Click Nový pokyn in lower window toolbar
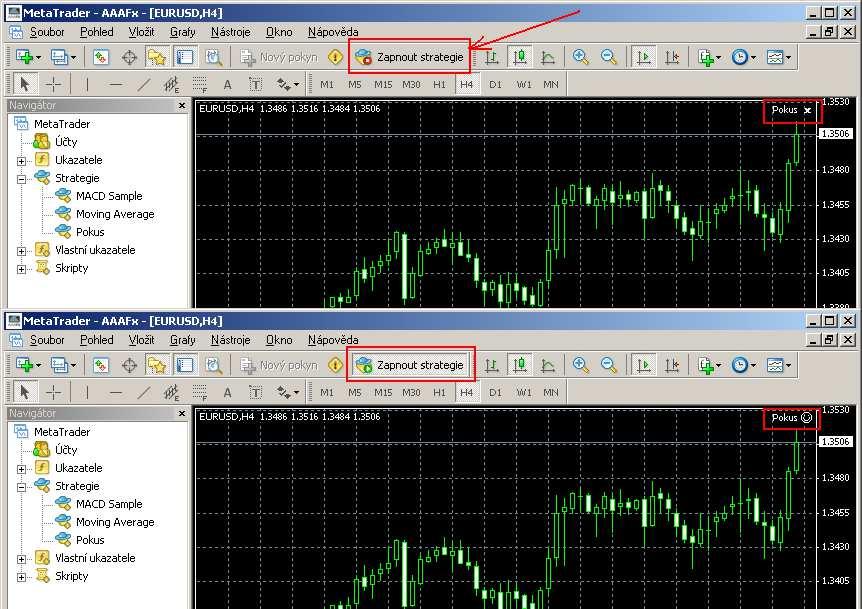This screenshot has height=609, width=862. click(x=279, y=365)
